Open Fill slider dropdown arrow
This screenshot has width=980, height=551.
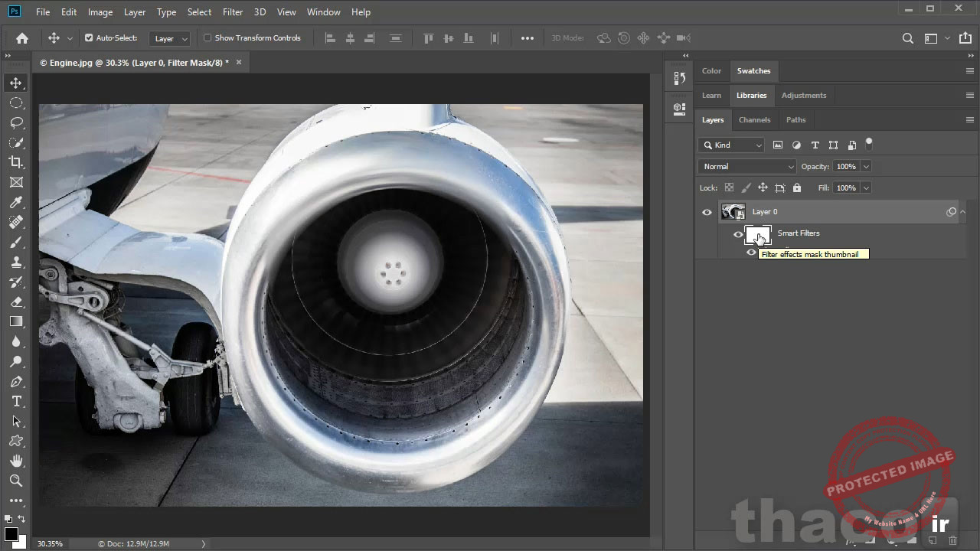tap(867, 187)
